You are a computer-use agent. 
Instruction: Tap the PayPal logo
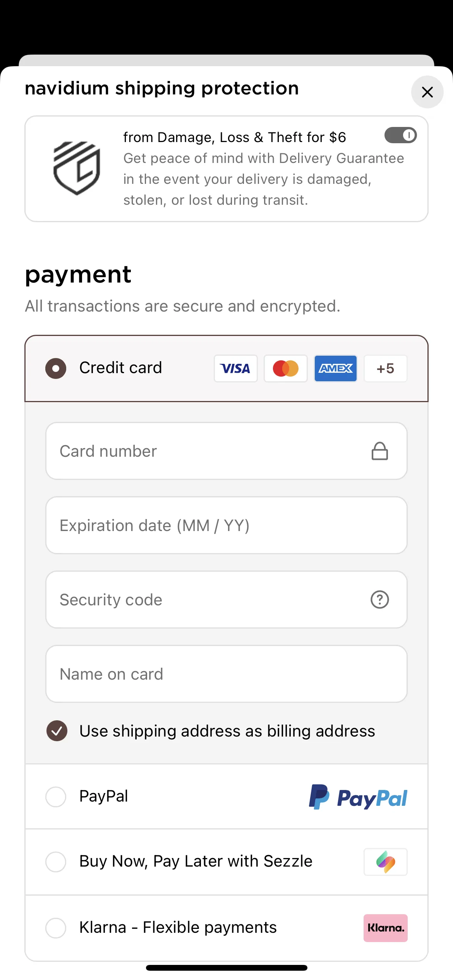[358, 797]
